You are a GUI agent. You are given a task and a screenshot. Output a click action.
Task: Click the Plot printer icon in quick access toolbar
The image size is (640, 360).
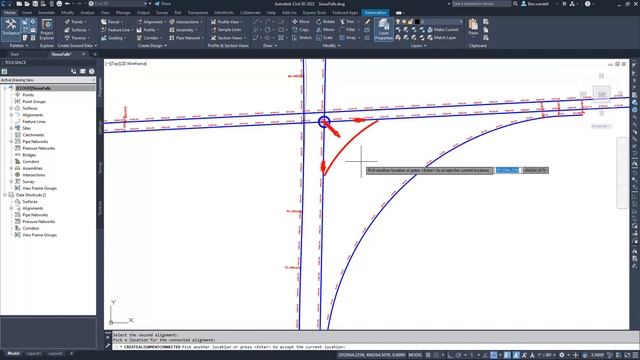tap(59, 4)
